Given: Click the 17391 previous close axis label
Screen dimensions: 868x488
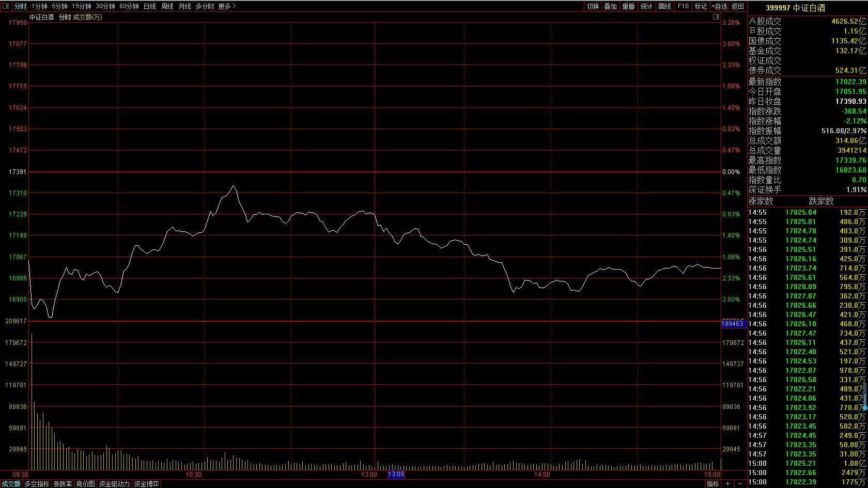Looking at the screenshot, I should [18, 171].
